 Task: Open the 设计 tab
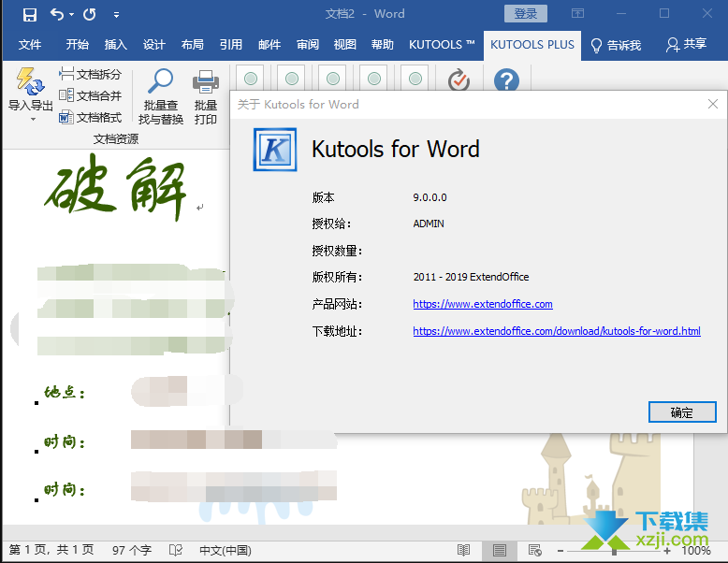(x=154, y=45)
